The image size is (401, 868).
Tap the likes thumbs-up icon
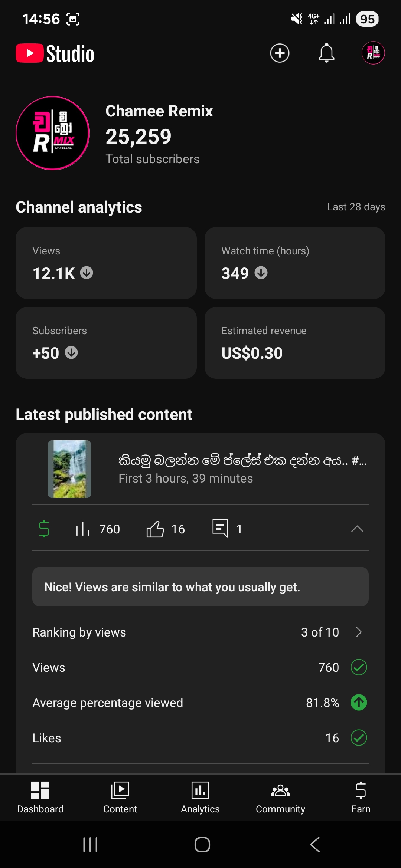pyautogui.click(x=155, y=529)
